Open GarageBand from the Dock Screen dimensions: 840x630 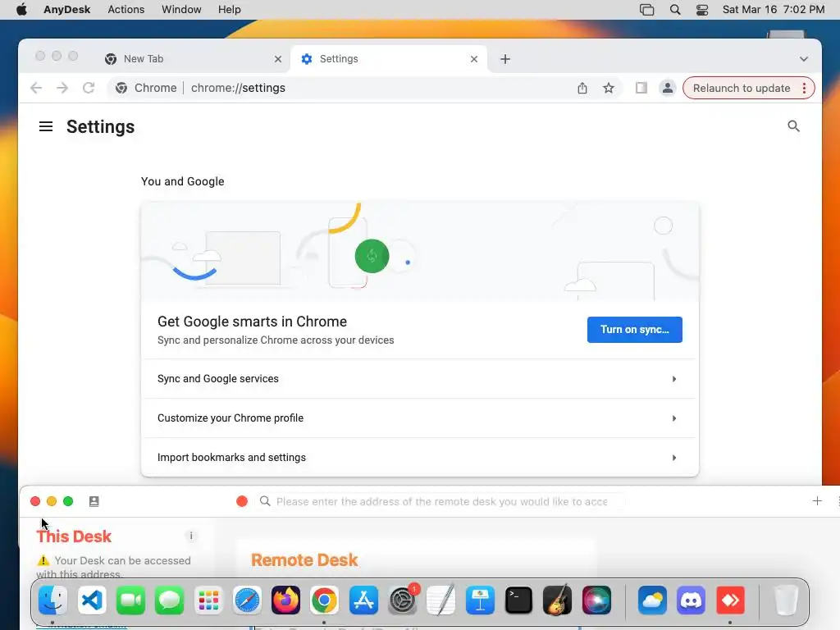pos(557,600)
